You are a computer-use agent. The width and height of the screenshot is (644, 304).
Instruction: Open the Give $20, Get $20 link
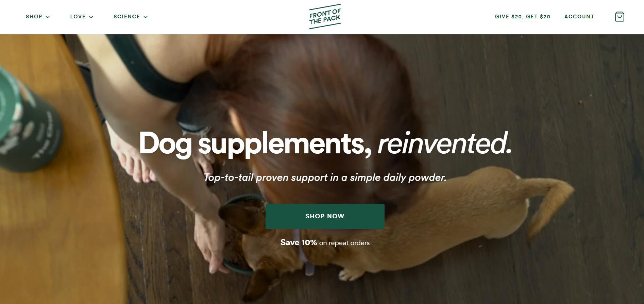coord(523,17)
